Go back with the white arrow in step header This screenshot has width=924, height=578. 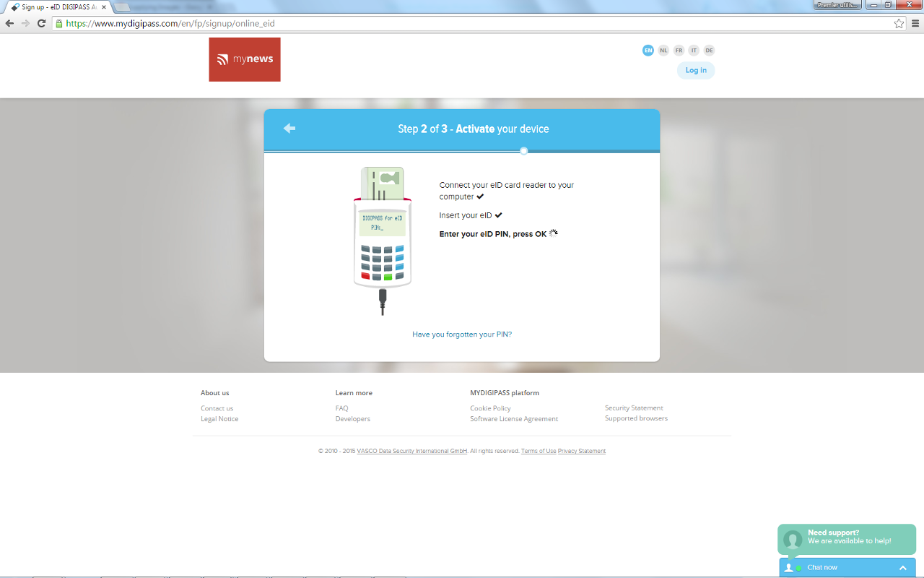click(x=289, y=128)
